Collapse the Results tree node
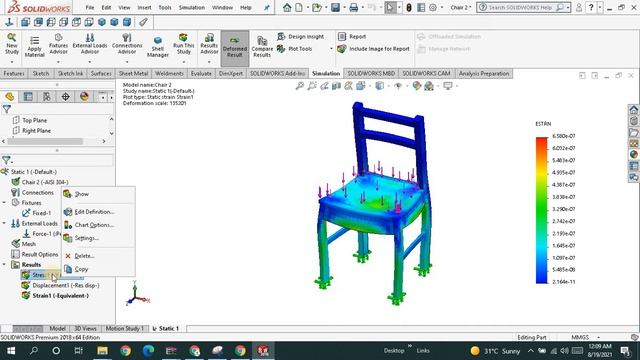 (x=4, y=264)
